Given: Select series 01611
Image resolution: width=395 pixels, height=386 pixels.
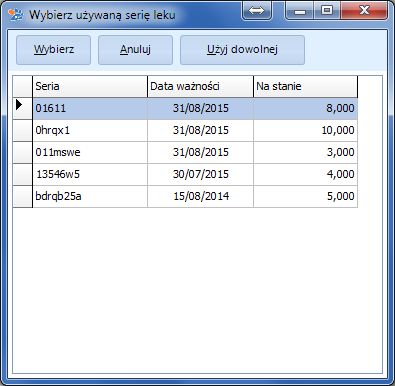Looking at the screenshot, I should 90,108.
